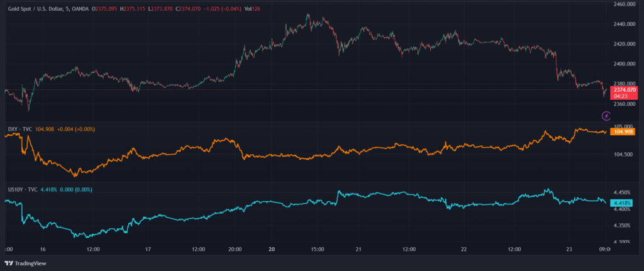Click the purple lightning bolt icon
The width and height of the screenshot is (644, 271).
pyautogui.click(x=606, y=116)
